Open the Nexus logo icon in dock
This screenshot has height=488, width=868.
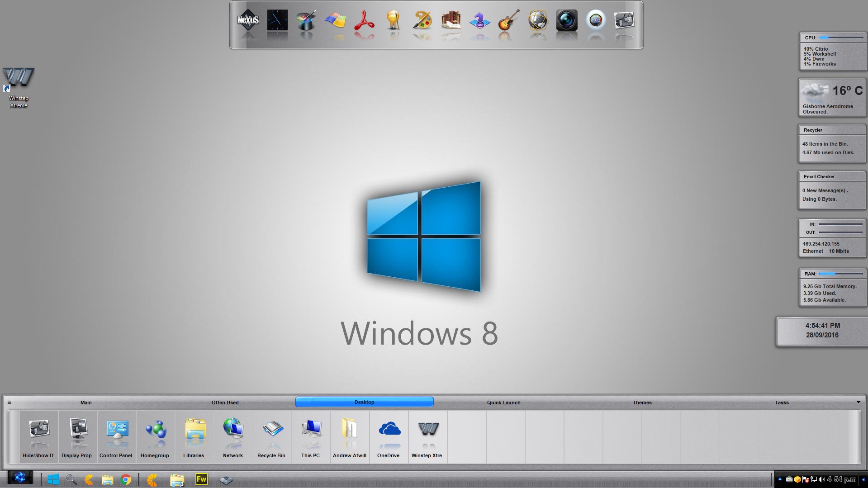point(248,20)
